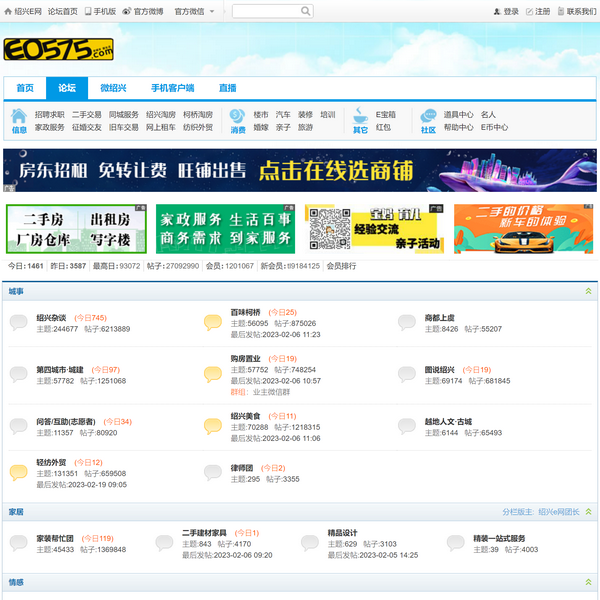The height and width of the screenshot is (600, 600).
Task: Collapse the 家居 forum section
Action: coord(588,511)
